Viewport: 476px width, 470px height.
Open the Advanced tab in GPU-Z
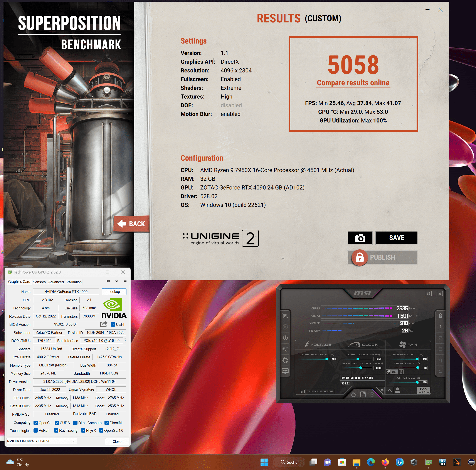(56, 282)
